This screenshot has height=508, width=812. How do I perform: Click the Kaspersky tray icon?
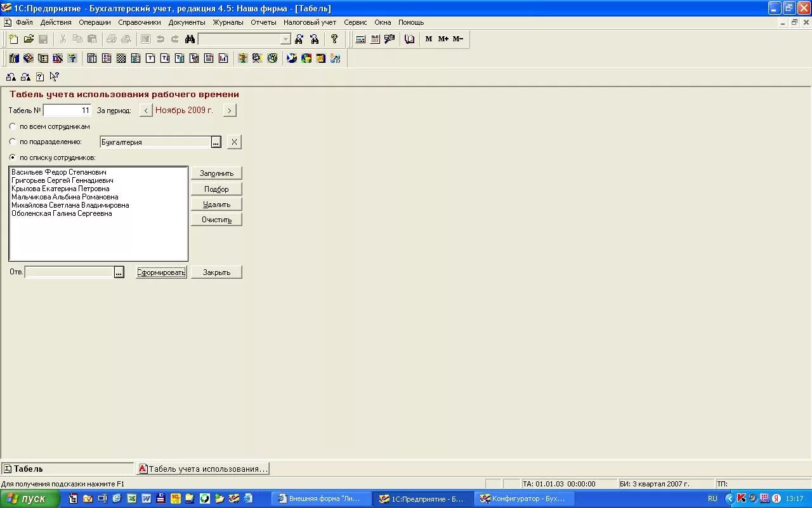click(741, 498)
